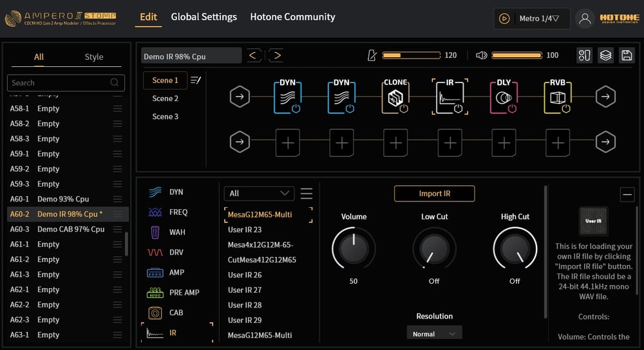Screen dimensions: 644x350
Task: Select the second DYN effect block
Action: tap(341, 97)
